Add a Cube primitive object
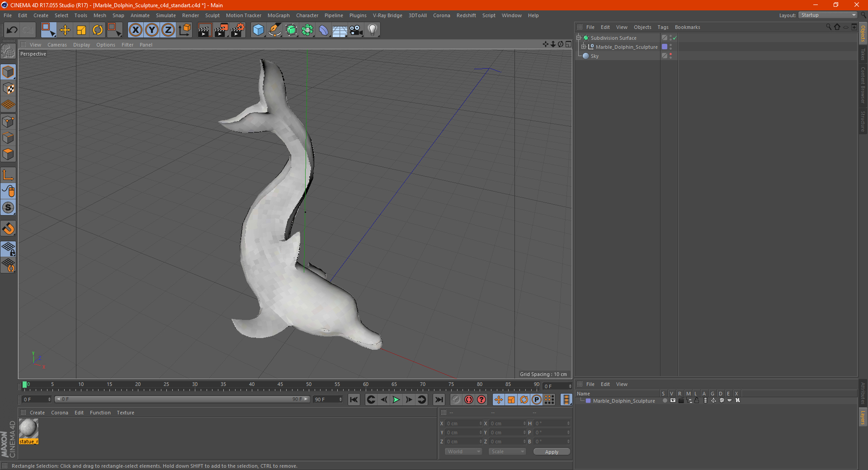Viewport: 868px width, 470px height. (x=258, y=30)
